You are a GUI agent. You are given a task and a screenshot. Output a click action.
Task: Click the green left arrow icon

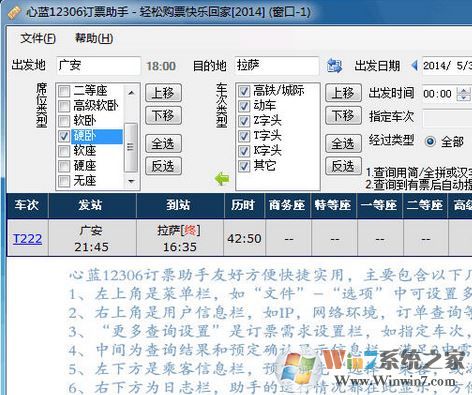coord(222,179)
